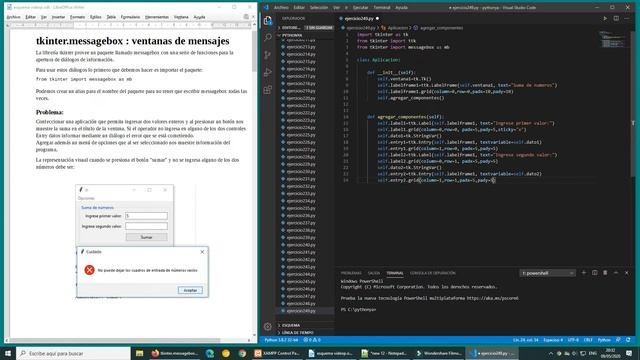Open the Manage gear in the activity bar
640x360 pixels.
pos(268,326)
